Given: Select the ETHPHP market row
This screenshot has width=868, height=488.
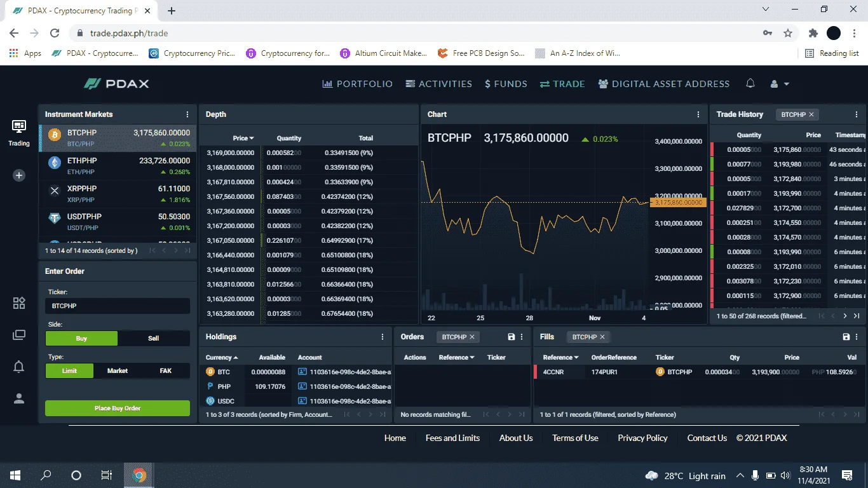Looking at the screenshot, I should pos(118,166).
